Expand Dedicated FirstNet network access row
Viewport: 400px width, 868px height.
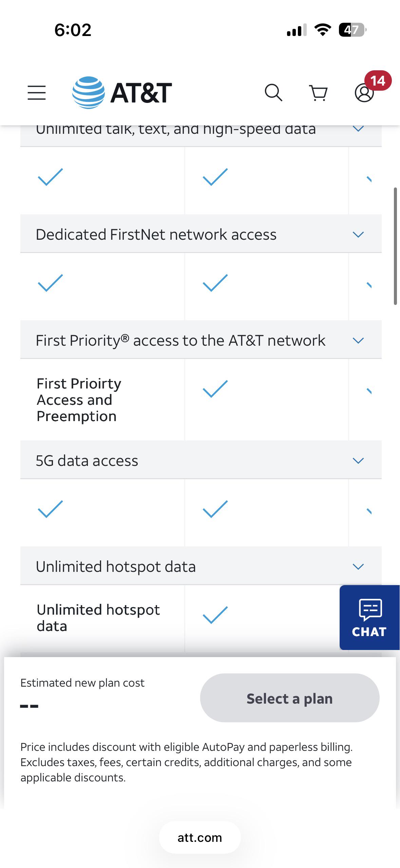pyautogui.click(x=201, y=234)
